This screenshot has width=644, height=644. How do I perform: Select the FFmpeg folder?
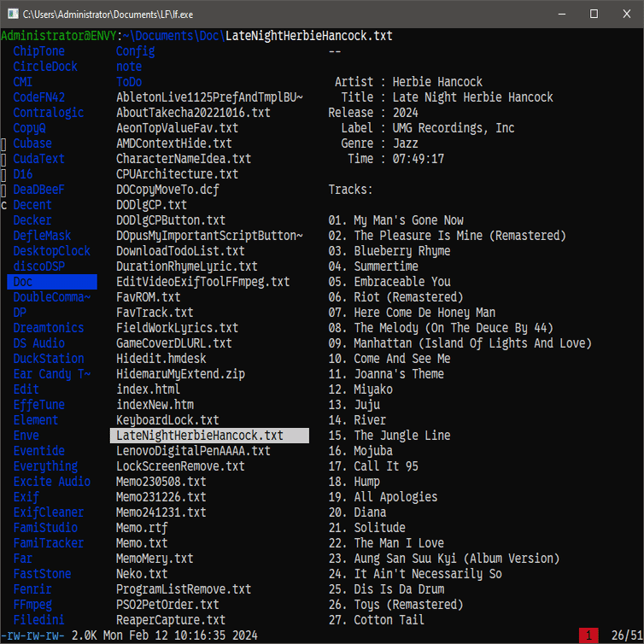click(x=32, y=605)
